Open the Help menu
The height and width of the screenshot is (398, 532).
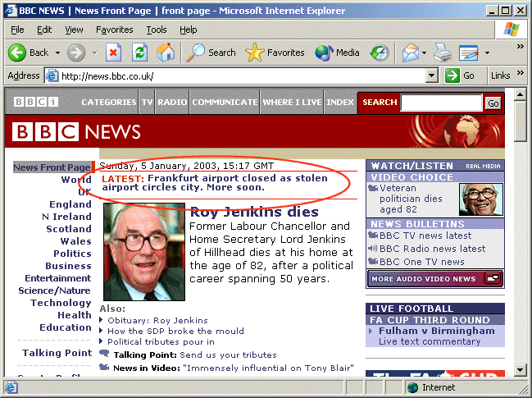[x=189, y=30]
